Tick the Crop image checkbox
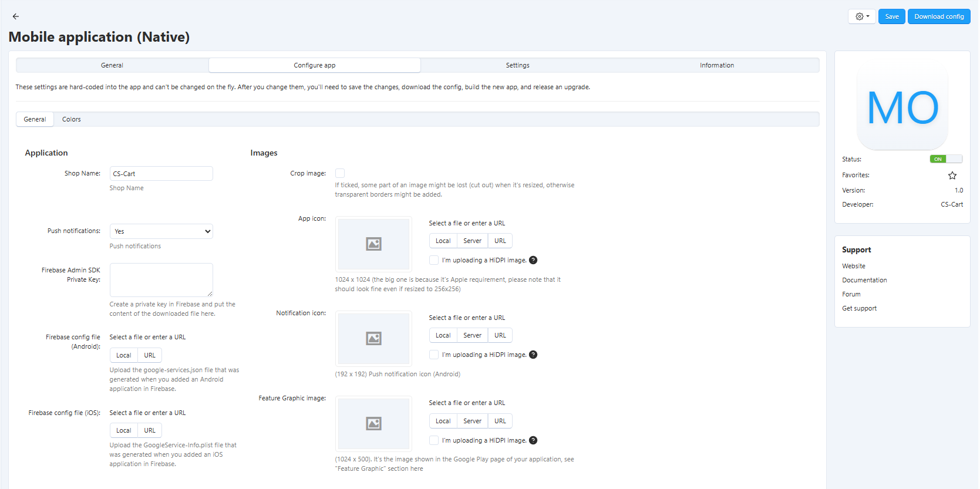The height and width of the screenshot is (489, 980). [x=340, y=173]
